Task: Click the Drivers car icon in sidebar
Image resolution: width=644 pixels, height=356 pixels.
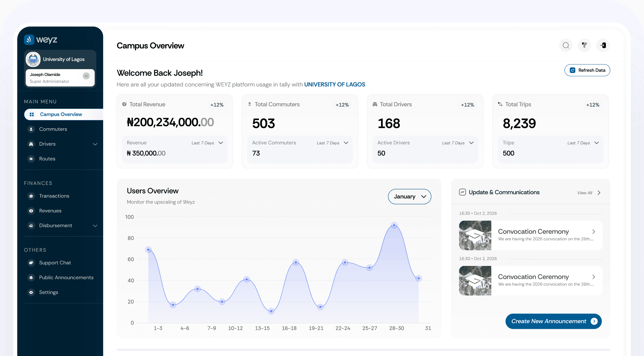Action: coord(31,144)
